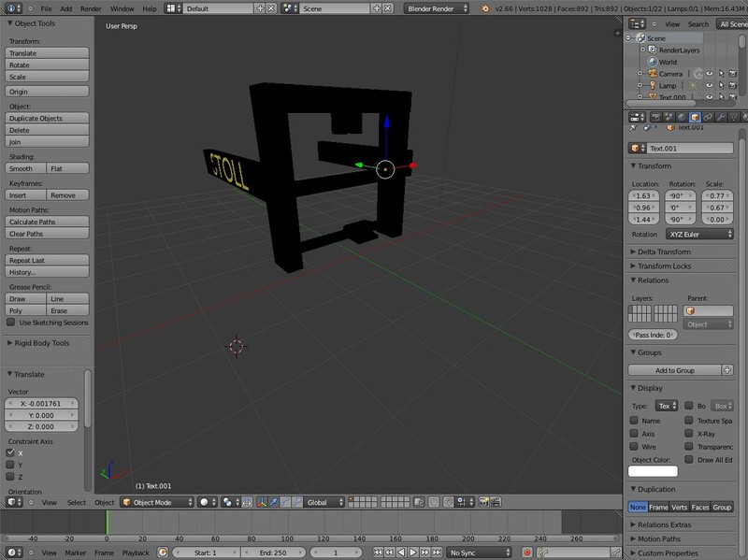
Task: Select the rotate manipulator arc icon
Action: [x=285, y=502]
